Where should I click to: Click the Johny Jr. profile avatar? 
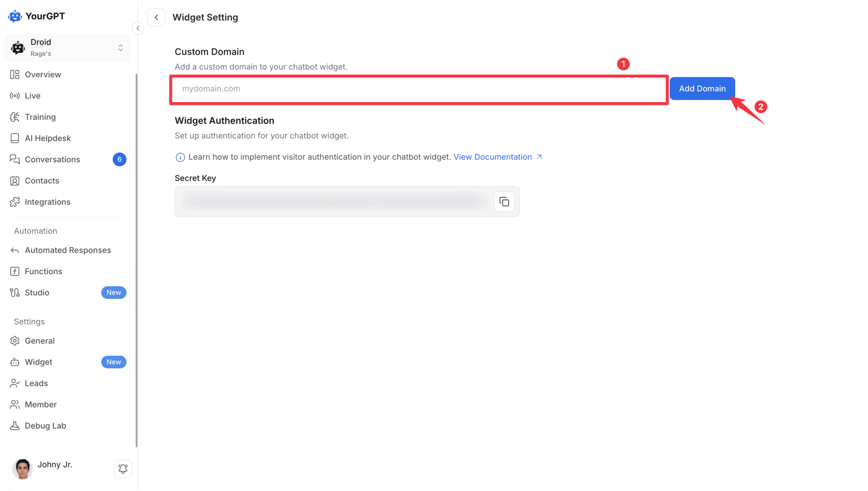[x=22, y=468]
